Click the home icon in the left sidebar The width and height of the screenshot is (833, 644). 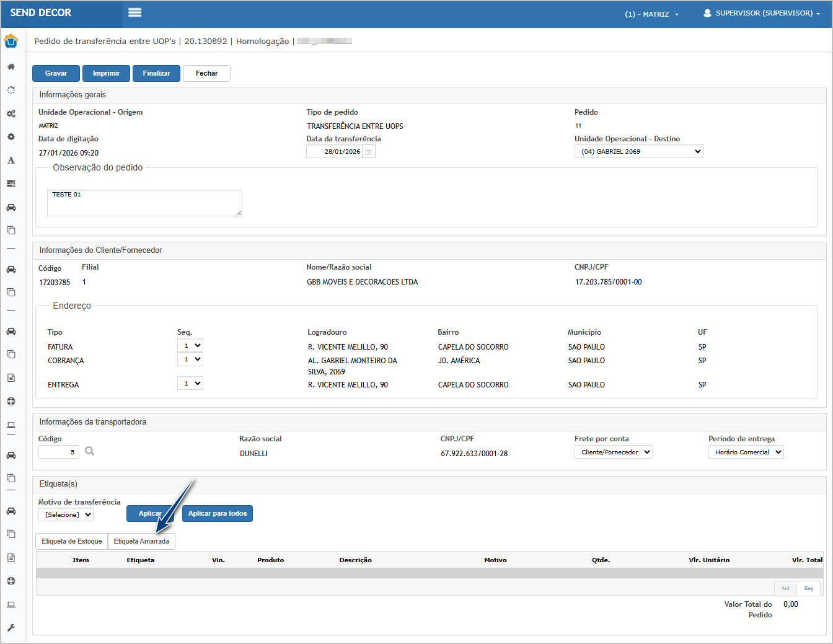[x=11, y=66]
